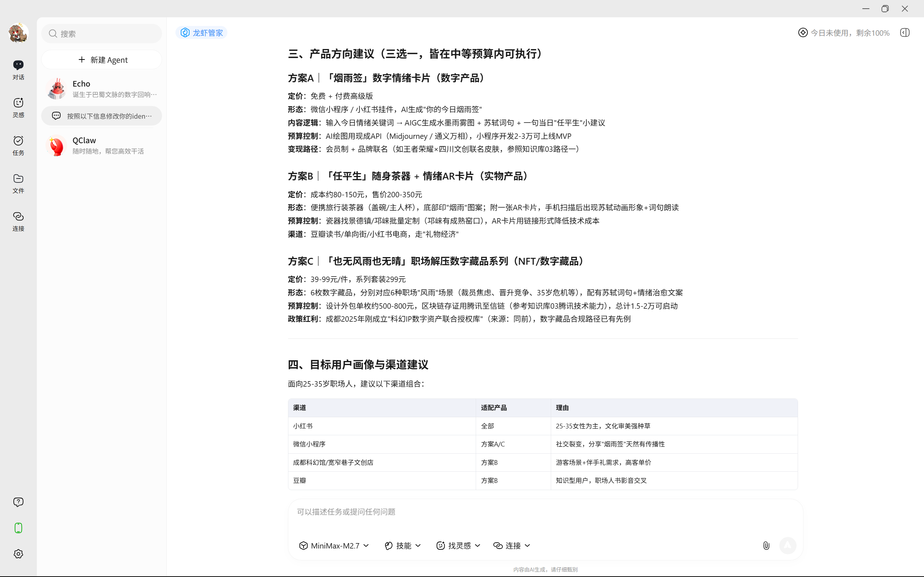
Task: Click the mobile device icon near sidebar bottom
Action: click(18, 528)
